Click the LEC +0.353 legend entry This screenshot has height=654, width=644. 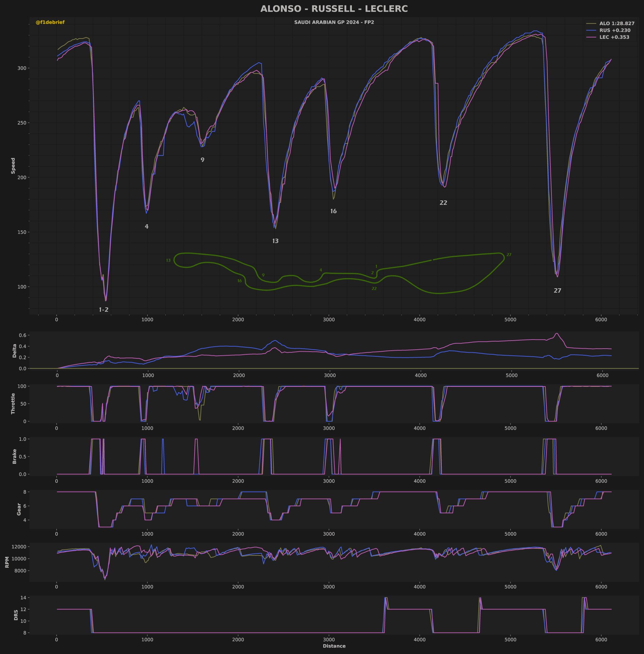tap(614, 37)
